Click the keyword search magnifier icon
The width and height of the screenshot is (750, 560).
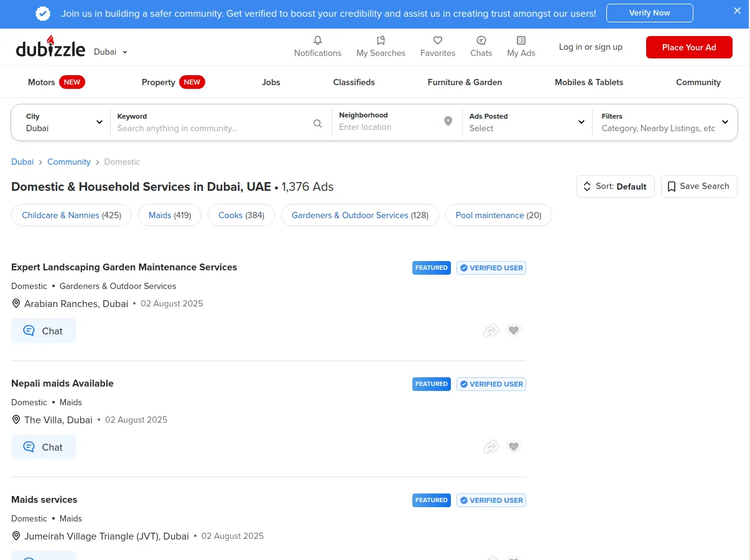point(318,124)
